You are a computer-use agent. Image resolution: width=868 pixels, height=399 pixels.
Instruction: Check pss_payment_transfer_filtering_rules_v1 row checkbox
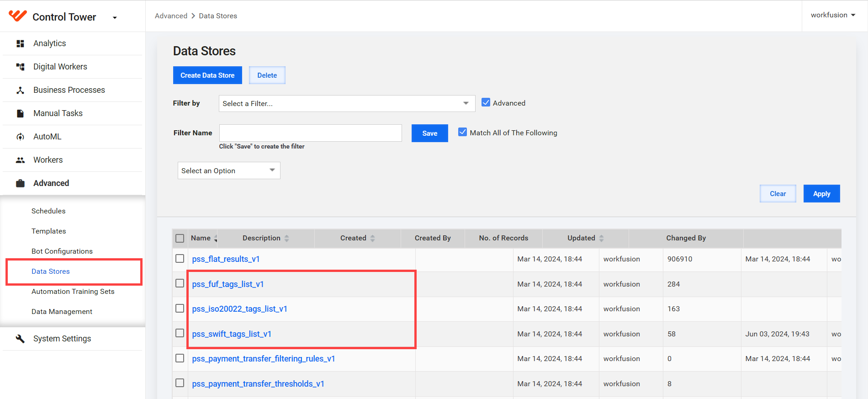(180, 358)
